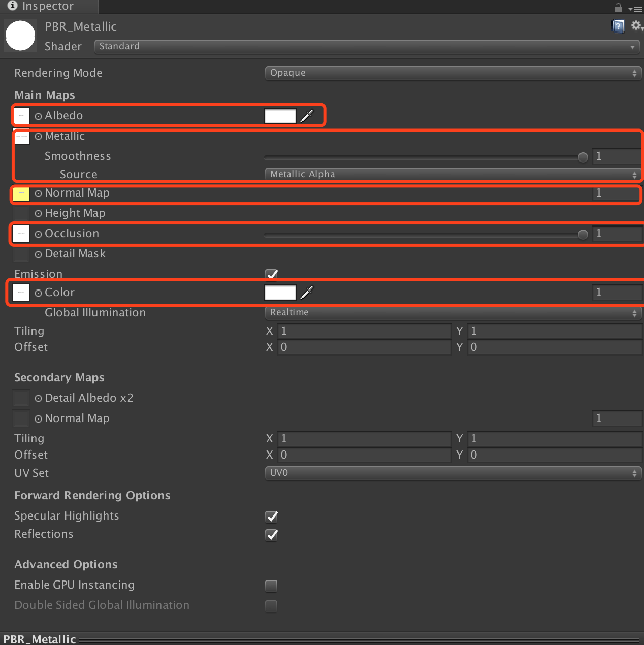Click the Inspector lock icon
644x645 pixels.
click(618, 8)
